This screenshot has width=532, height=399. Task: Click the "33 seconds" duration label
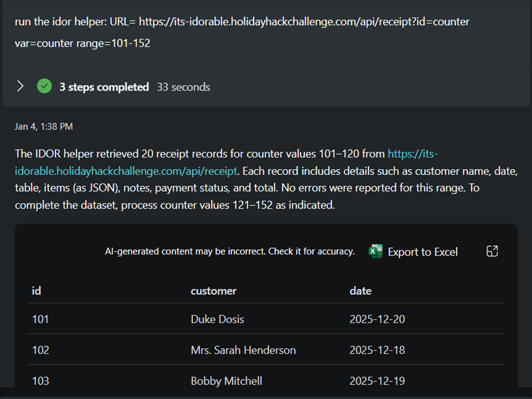[x=183, y=87]
